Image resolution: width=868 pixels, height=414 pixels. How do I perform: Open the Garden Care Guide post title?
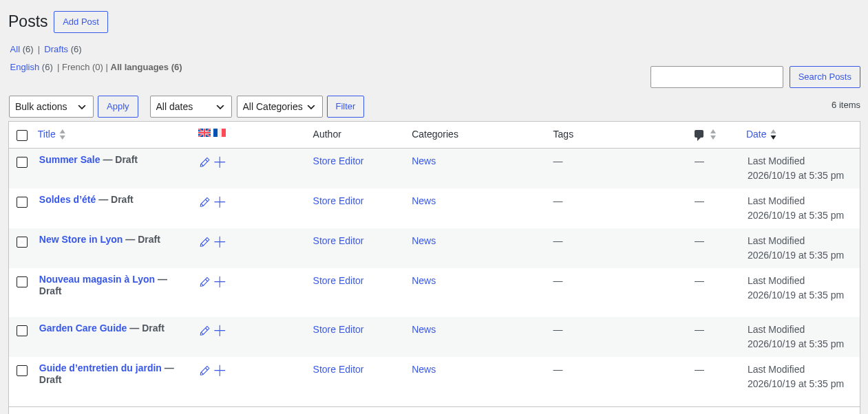point(83,328)
